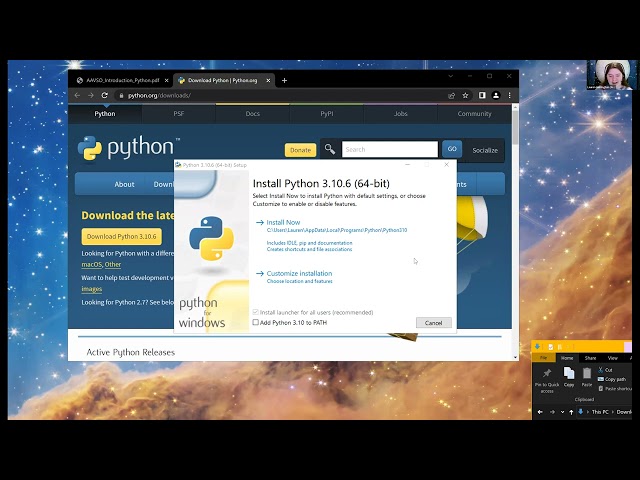
Task: Enable Add Python 3.10 to PATH
Action: [x=256, y=322]
